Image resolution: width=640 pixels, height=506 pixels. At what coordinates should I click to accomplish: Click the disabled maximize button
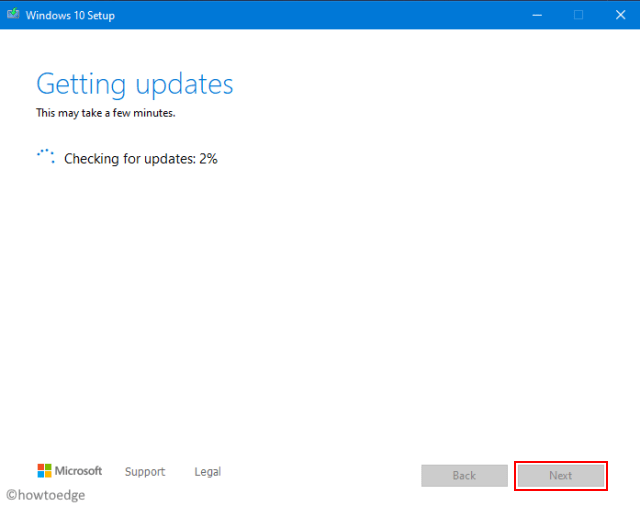(578, 15)
